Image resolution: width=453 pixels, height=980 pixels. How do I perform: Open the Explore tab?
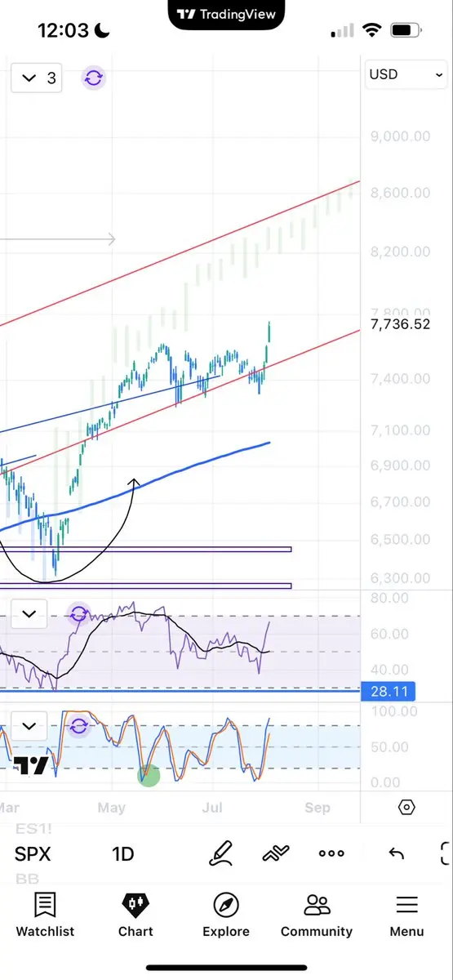click(x=226, y=915)
